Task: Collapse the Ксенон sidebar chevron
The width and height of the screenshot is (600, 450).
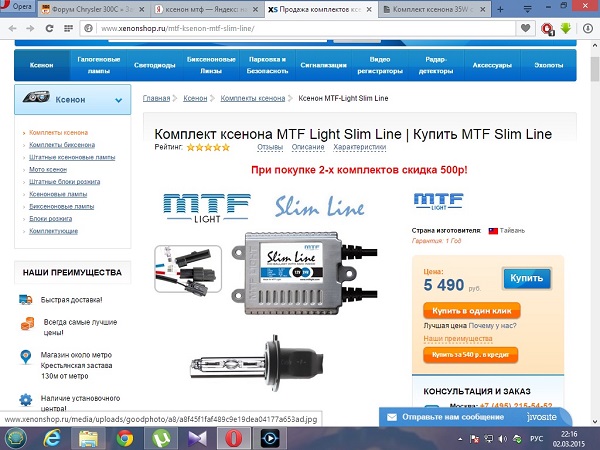Action: 119,100
